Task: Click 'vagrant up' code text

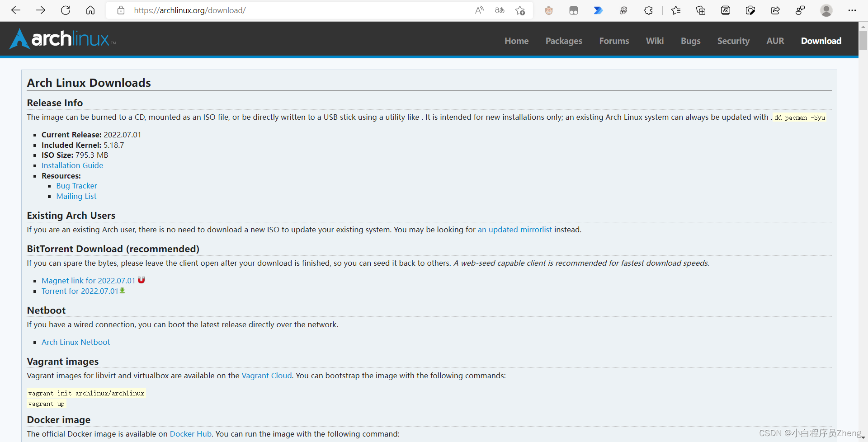Action: click(46, 404)
